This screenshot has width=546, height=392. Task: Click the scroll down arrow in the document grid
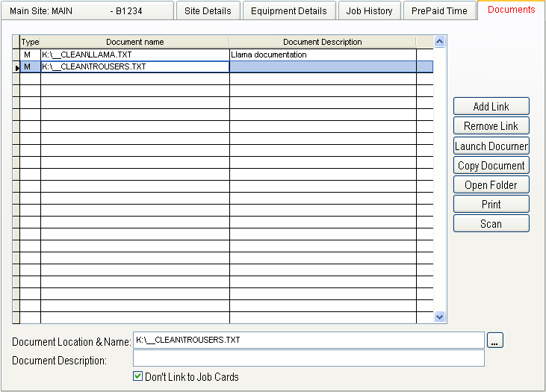click(440, 317)
